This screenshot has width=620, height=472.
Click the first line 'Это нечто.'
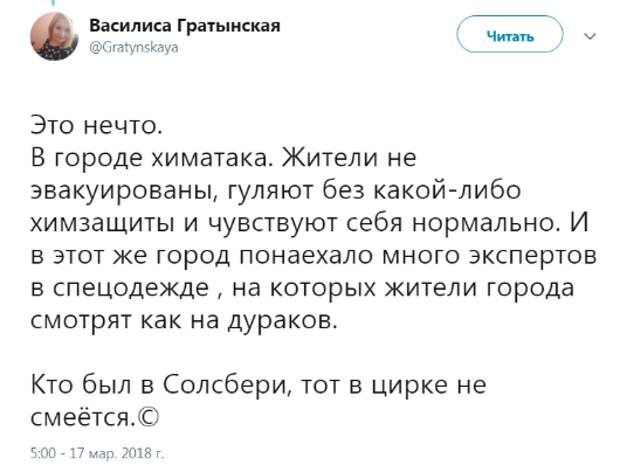96,126
